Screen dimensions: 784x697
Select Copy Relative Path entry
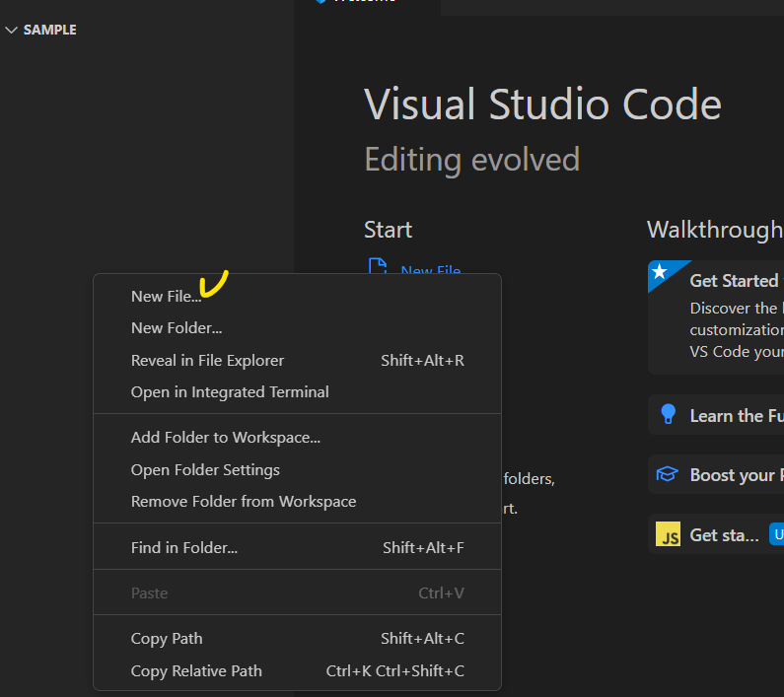[297, 670]
